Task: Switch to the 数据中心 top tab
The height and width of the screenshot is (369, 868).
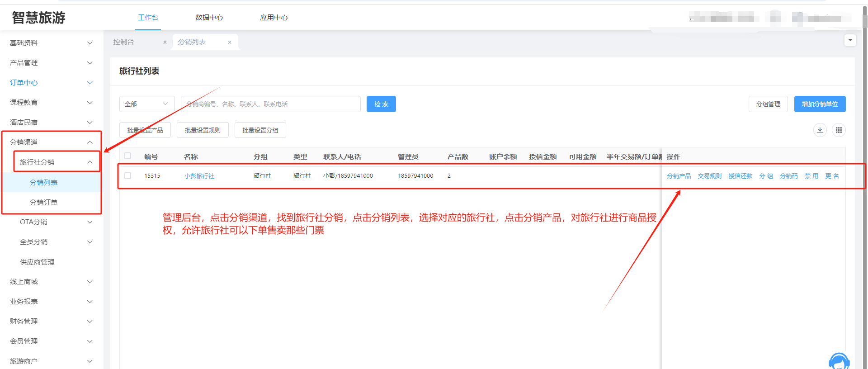Action: pos(209,18)
